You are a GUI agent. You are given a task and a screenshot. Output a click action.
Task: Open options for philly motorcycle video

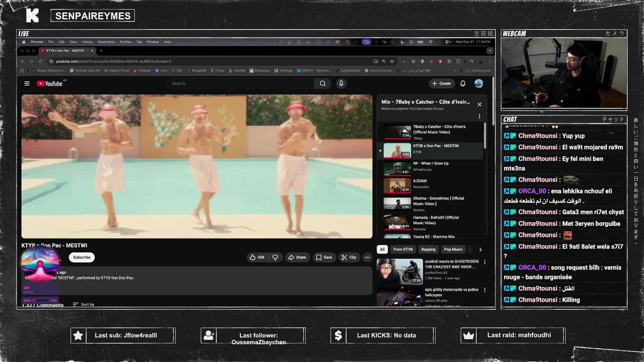[485, 290]
